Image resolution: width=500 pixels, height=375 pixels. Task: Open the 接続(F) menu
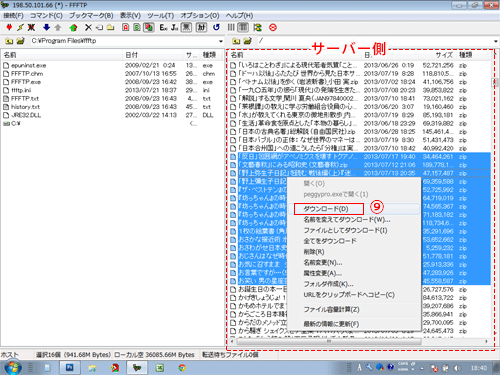tap(13, 15)
